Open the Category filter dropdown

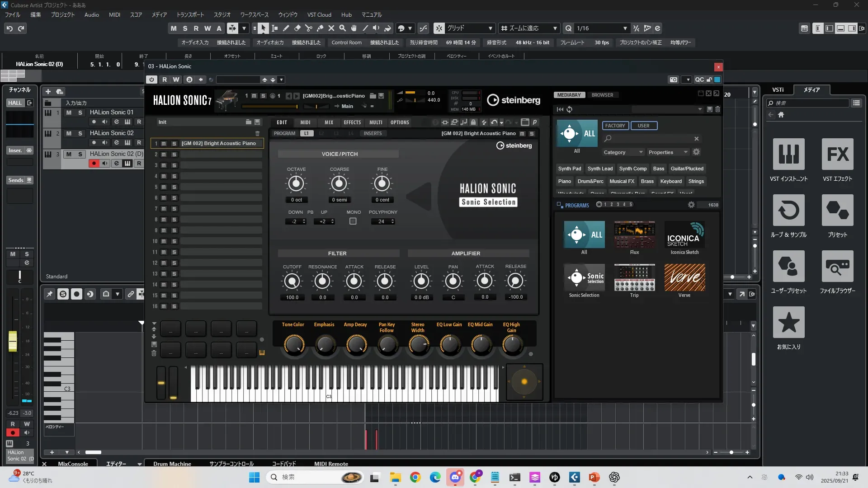tap(623, 152)
